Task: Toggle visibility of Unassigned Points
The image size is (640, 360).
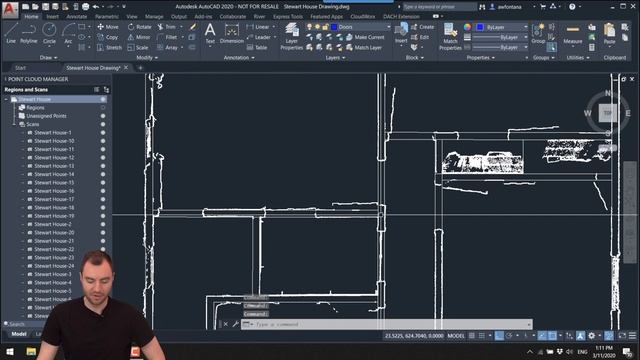Action: point(103,116)
